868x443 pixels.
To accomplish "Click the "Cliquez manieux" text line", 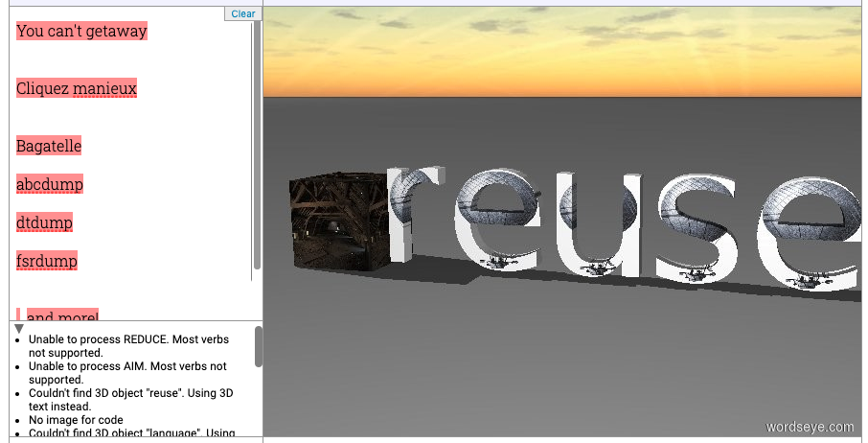I will (77, 89).
